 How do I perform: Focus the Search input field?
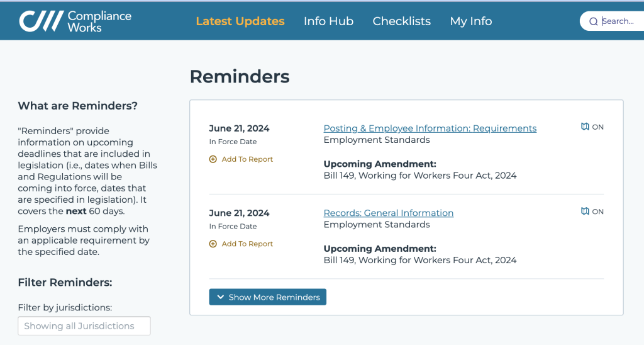pyautogui.click(x=619, y=21)
